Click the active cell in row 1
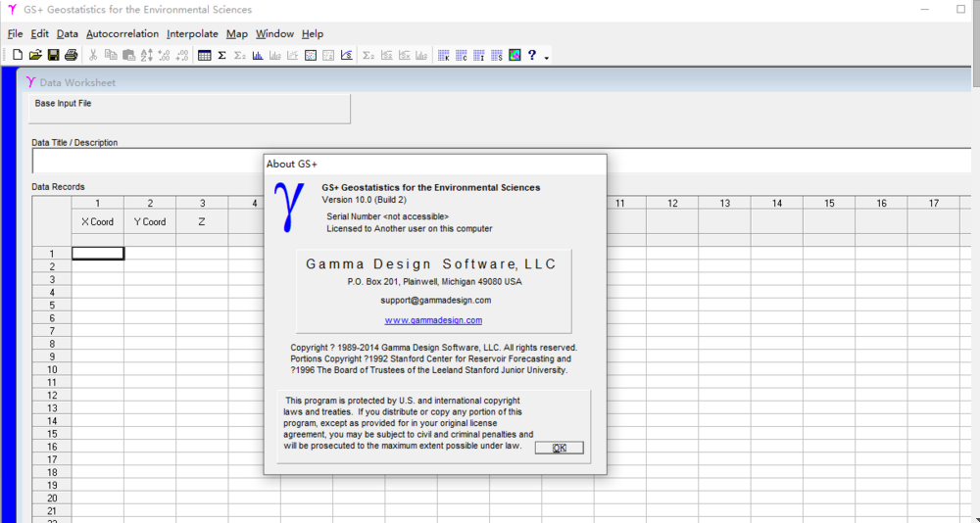 click(97, 253)
